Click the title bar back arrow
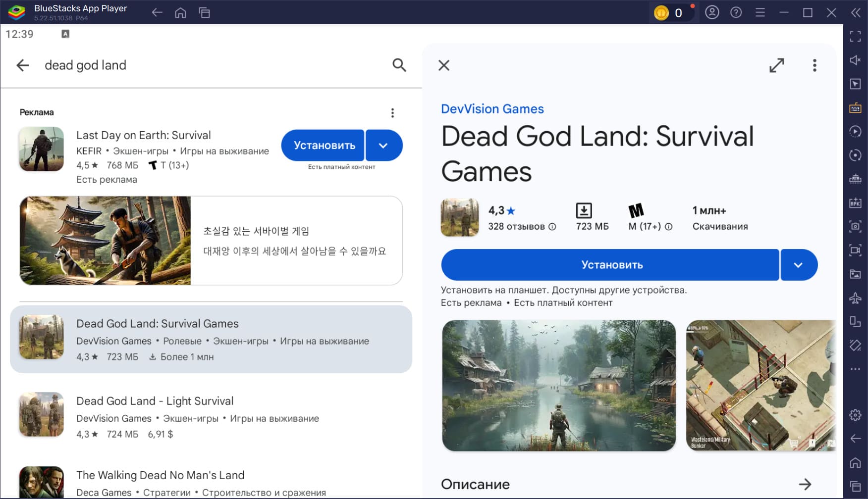868x499 pixels. point(157,13)
